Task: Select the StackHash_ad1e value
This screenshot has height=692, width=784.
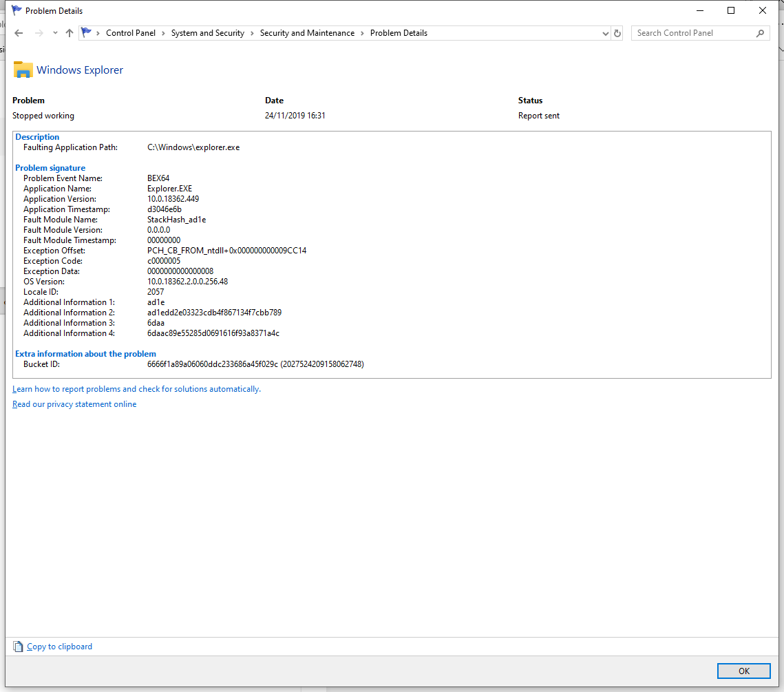Action: (176, 220)
